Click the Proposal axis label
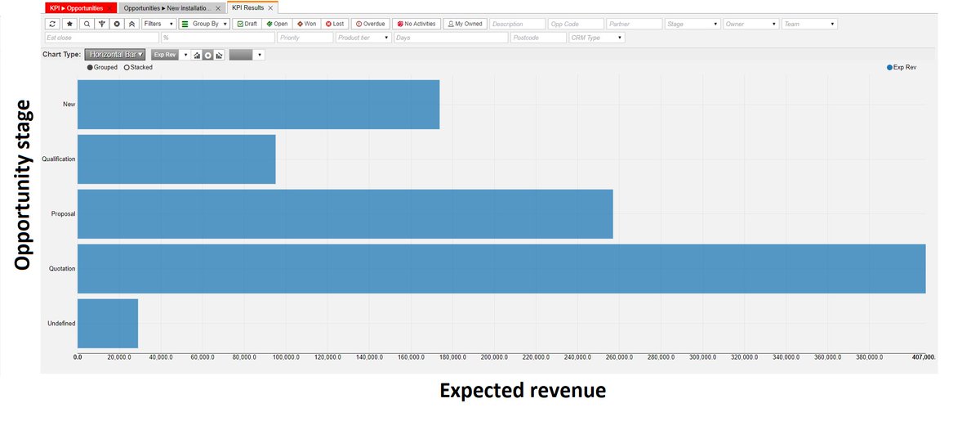 click(63, 213)
